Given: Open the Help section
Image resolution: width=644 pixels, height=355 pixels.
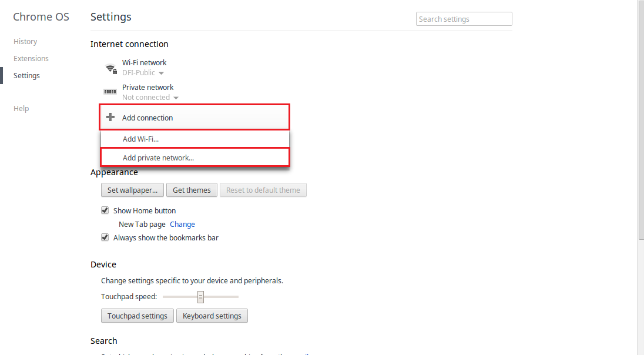Looking at the screenshot, I should (21, 108).
